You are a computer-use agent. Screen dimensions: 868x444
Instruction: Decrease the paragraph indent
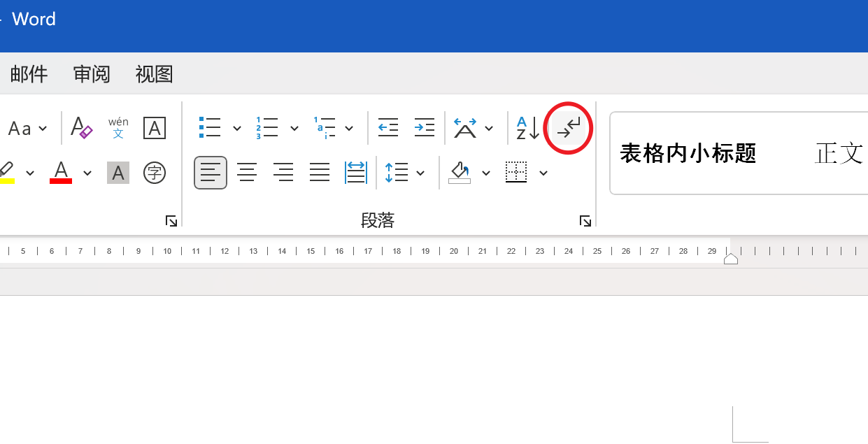(x=387, y=127)
